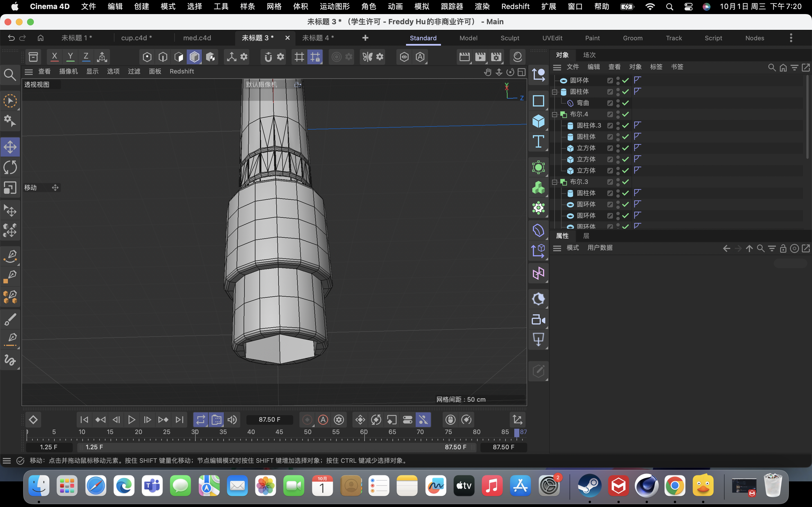Click Redshift in the viewport menu bar
The height and width of the screenshot is (507, 812).
[x=182, y=71]
